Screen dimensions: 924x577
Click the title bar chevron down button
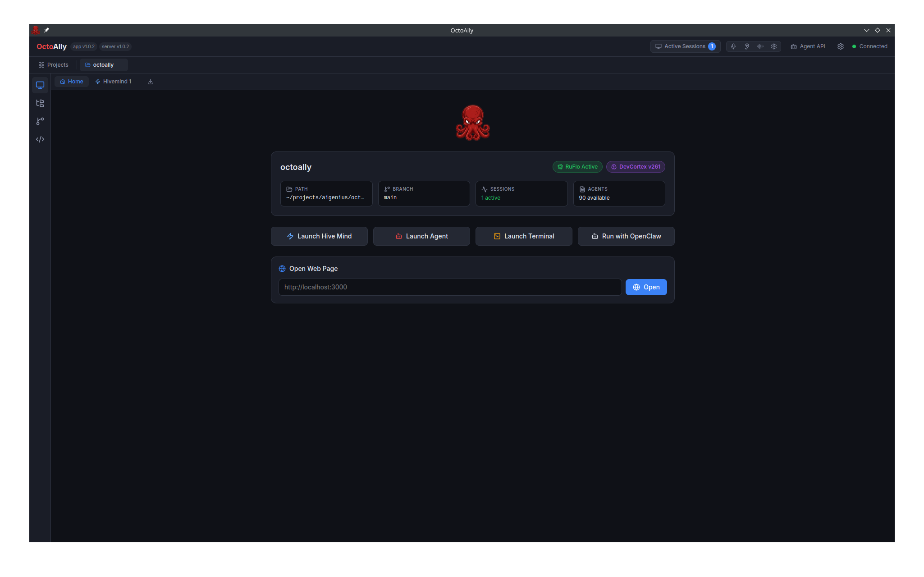pyautogui.click(x=866, y=30)
